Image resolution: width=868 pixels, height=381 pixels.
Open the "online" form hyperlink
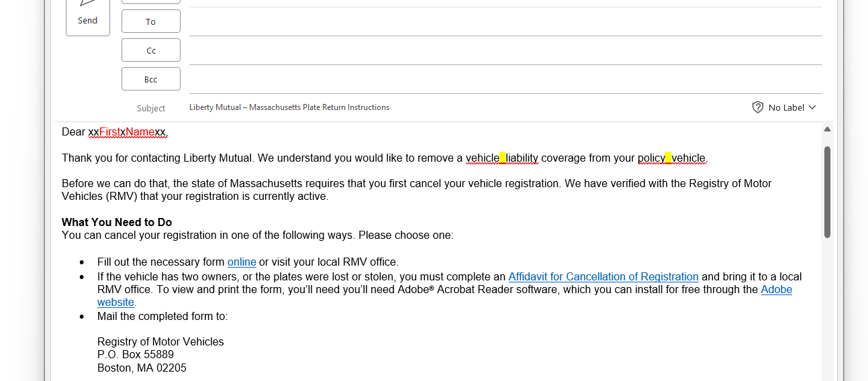point(242,262)
